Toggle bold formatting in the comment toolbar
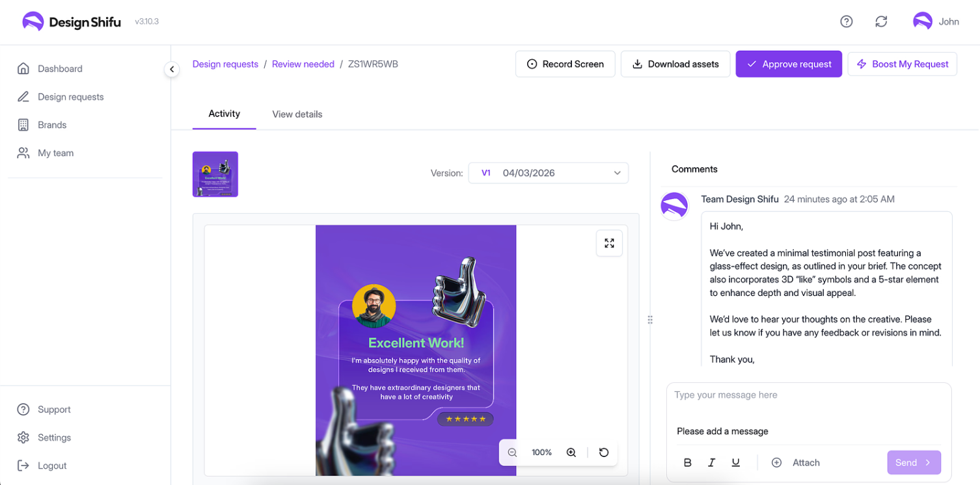 pos(688,462)
